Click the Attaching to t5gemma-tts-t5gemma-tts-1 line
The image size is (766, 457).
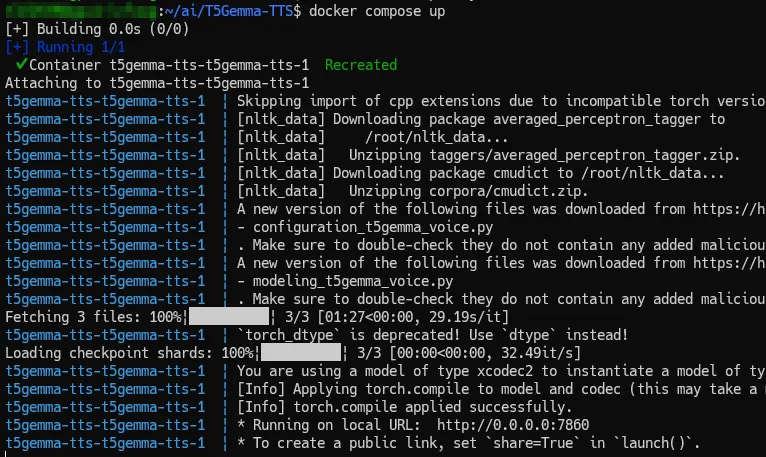157,82
